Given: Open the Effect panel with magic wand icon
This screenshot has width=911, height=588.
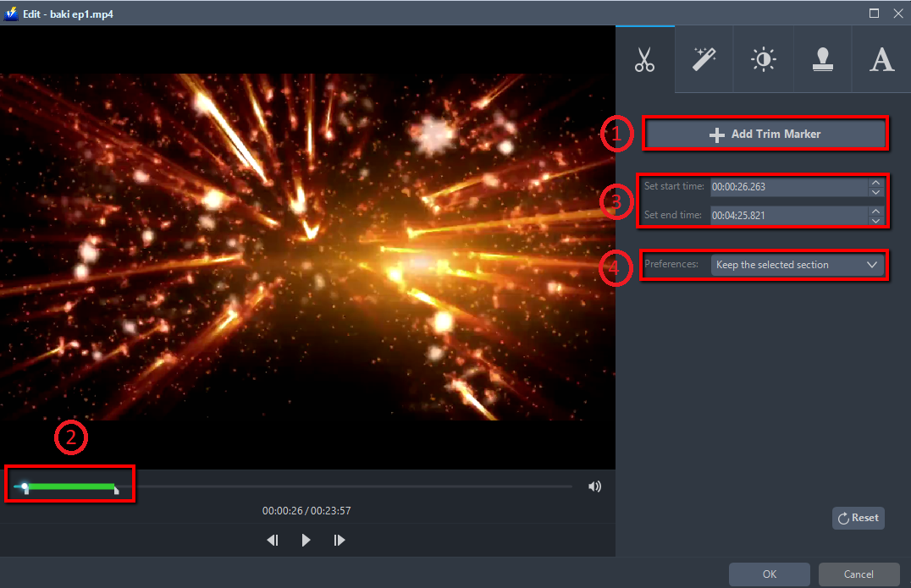Looking at the screenshot, I should point(704,58).
